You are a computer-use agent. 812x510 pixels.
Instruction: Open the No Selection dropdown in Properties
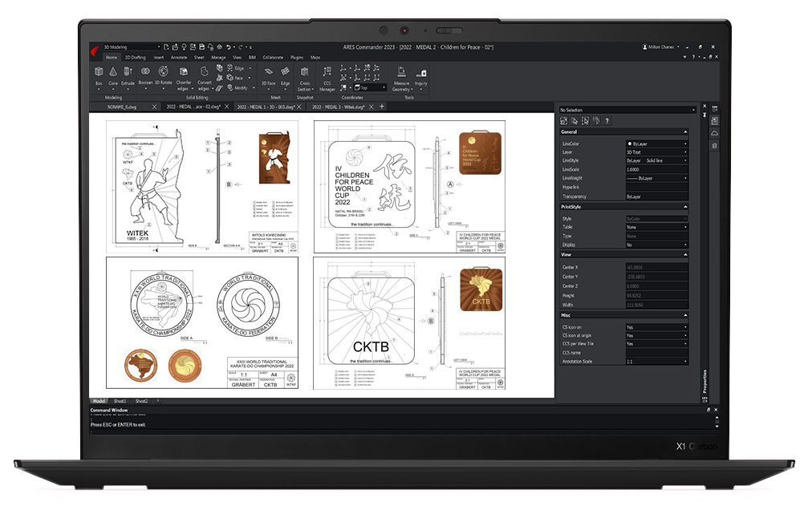[x=627, y=110]
